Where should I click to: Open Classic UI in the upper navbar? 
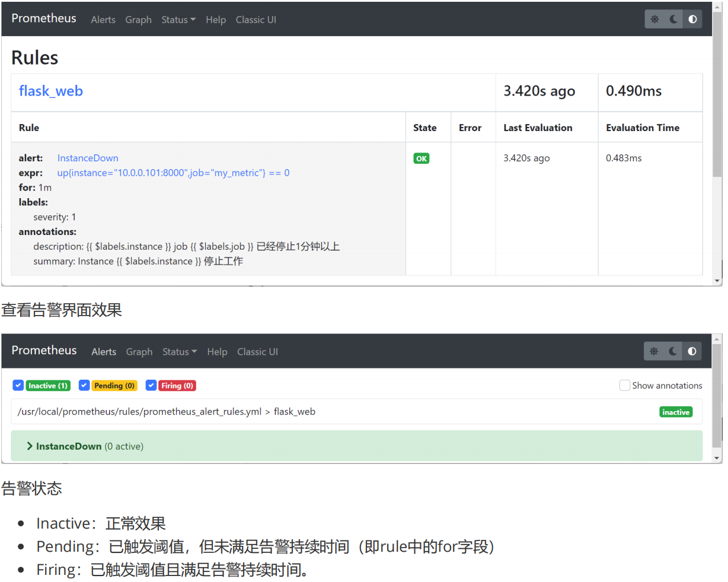click(256, 20)
